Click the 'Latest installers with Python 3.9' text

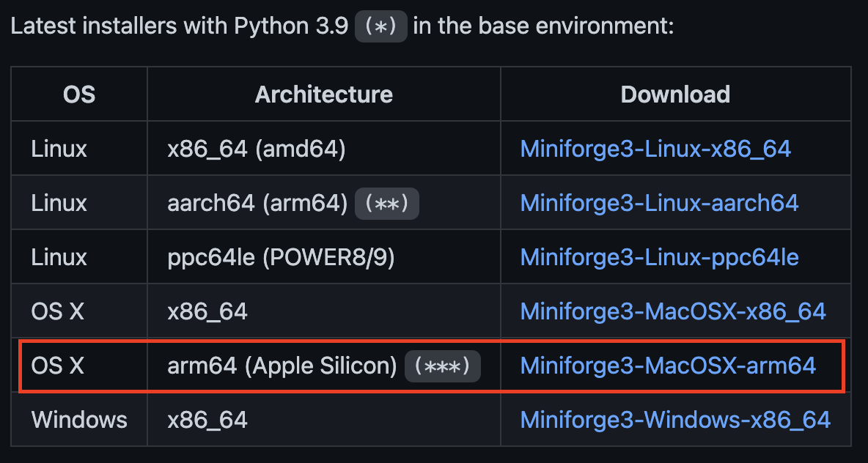180,26
